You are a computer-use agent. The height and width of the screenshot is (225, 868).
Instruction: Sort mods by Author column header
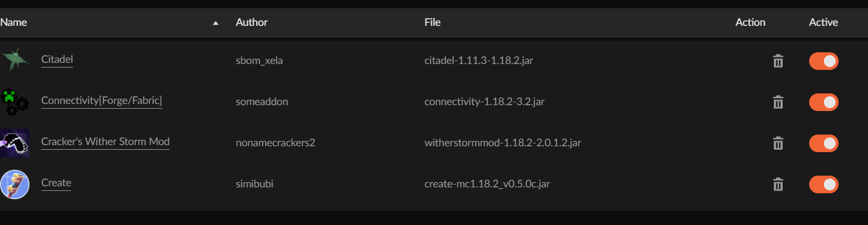(252, 22)
